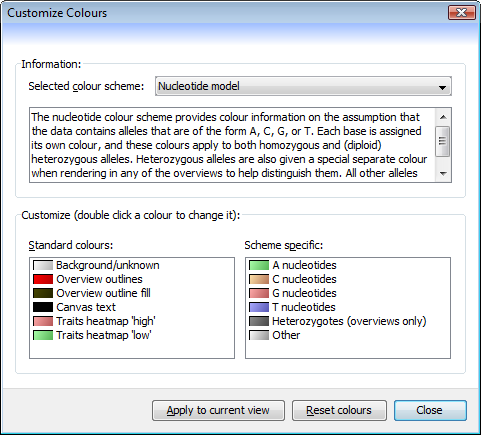Click the Close button at the bottom

(x=430, y=410)
